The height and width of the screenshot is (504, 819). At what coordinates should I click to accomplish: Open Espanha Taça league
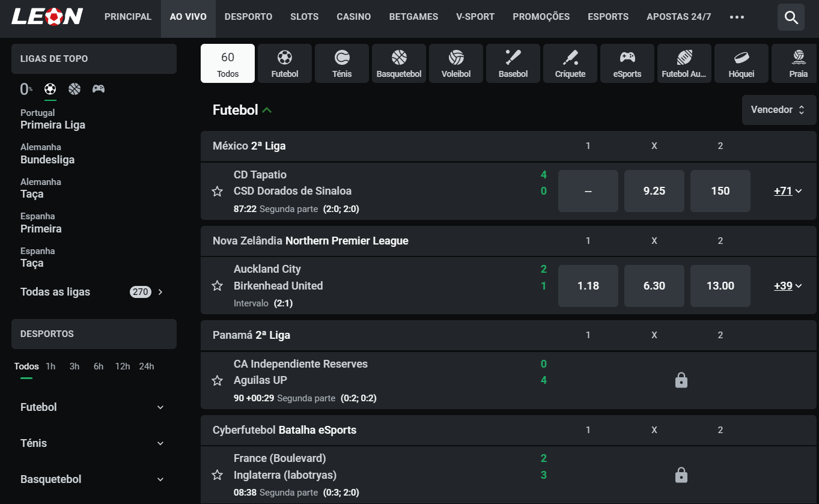(38, 257)
